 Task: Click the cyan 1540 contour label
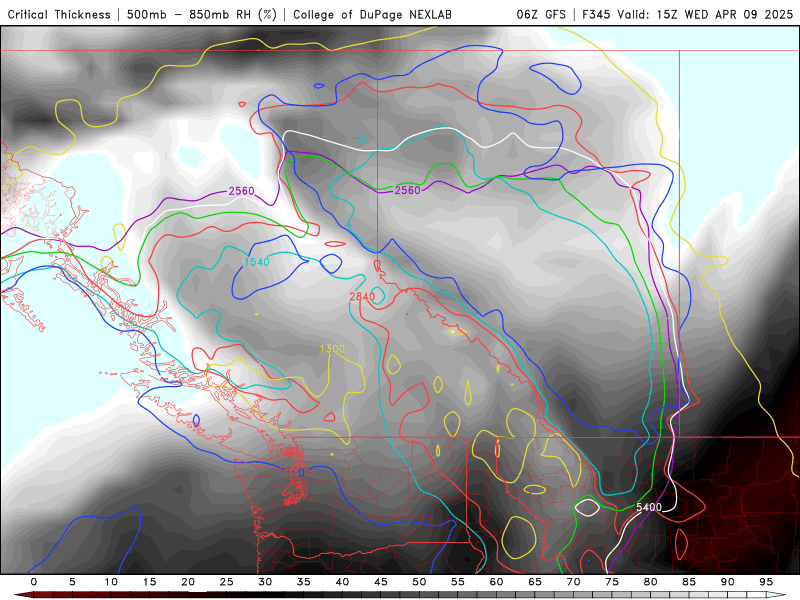click(257, 262)
